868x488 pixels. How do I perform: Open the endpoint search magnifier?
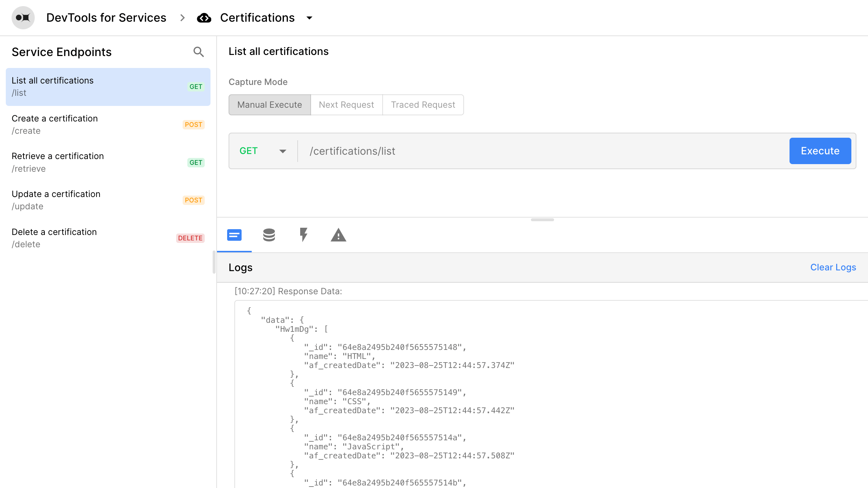point(199,52)
